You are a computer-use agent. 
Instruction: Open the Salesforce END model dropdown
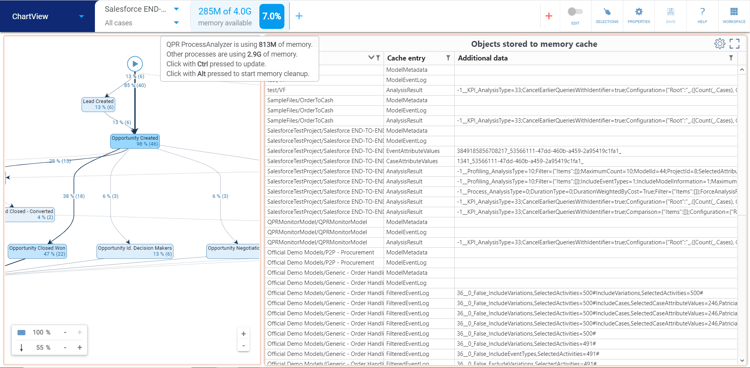click(176, 9)
